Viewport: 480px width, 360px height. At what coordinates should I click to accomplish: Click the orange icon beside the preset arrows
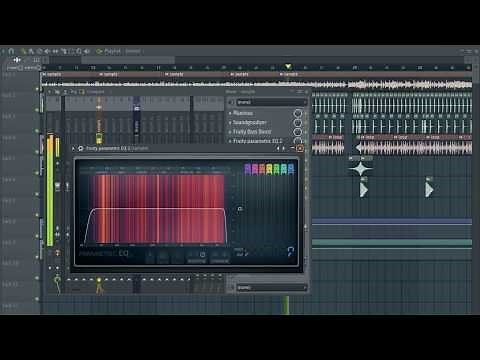pyautogui.click(x=300, y=148)
